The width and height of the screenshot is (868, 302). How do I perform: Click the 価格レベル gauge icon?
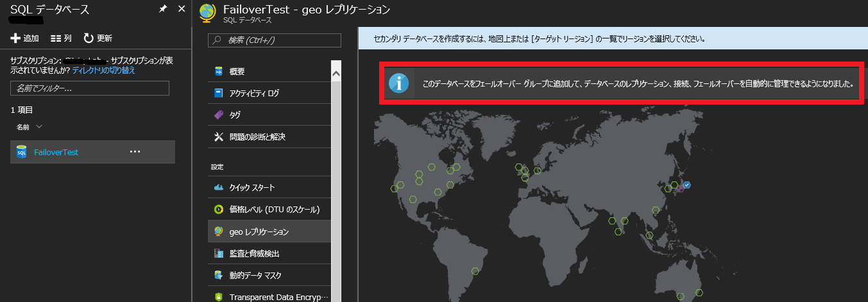[218, 209]
